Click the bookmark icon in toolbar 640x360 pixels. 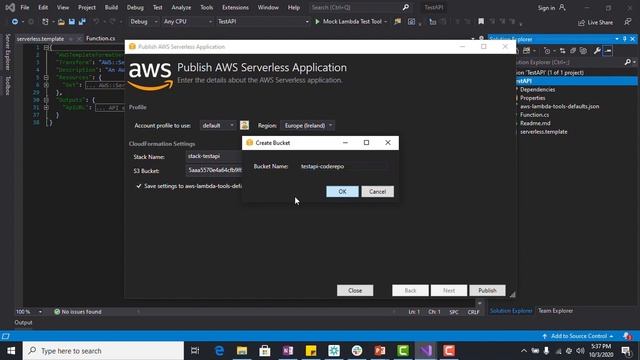[x=481, y=22]
